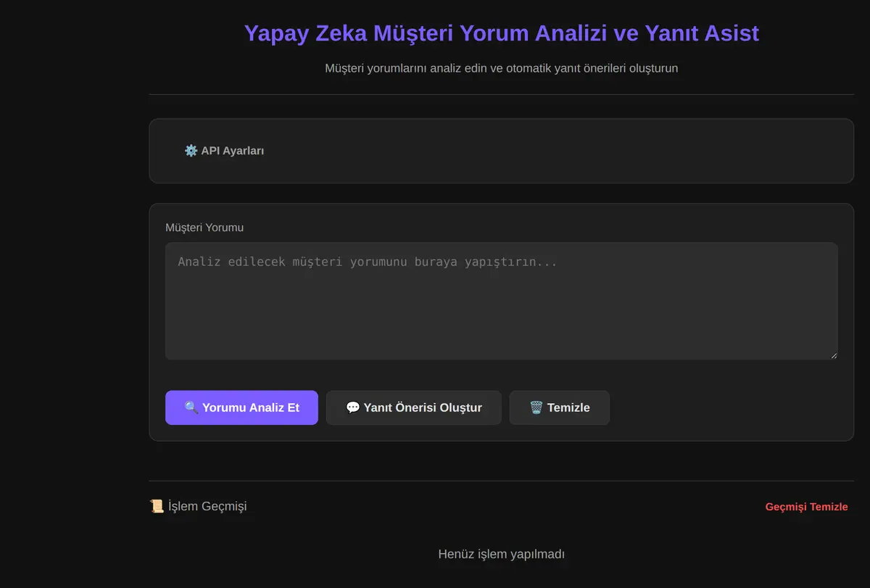Click the subtitle about otomatik yanıt önerileri
The image size is (870, 588).
[x=502, y=69]
